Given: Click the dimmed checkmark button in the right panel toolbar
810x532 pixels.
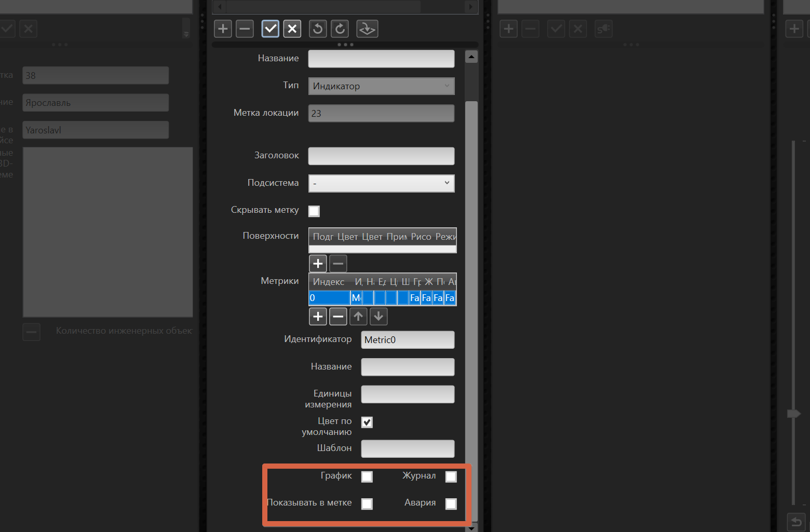Looking at the screenshot, I should coord(556,29).
